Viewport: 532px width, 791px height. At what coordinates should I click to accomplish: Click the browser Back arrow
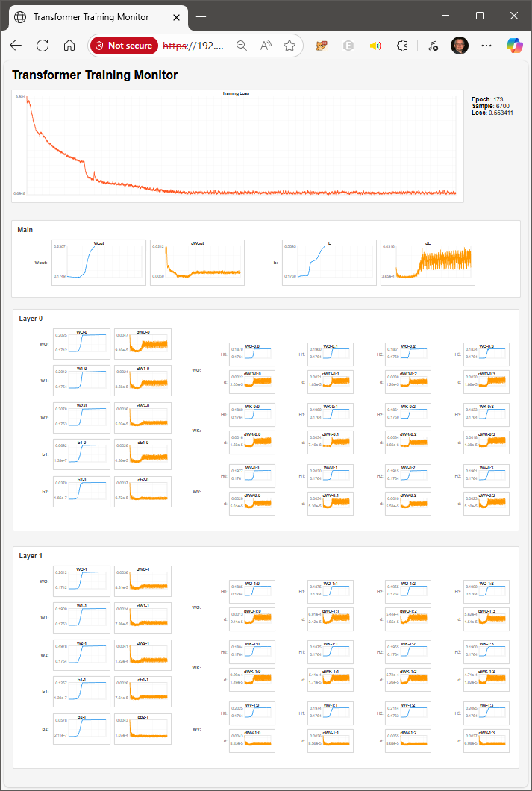coord(16,46)
